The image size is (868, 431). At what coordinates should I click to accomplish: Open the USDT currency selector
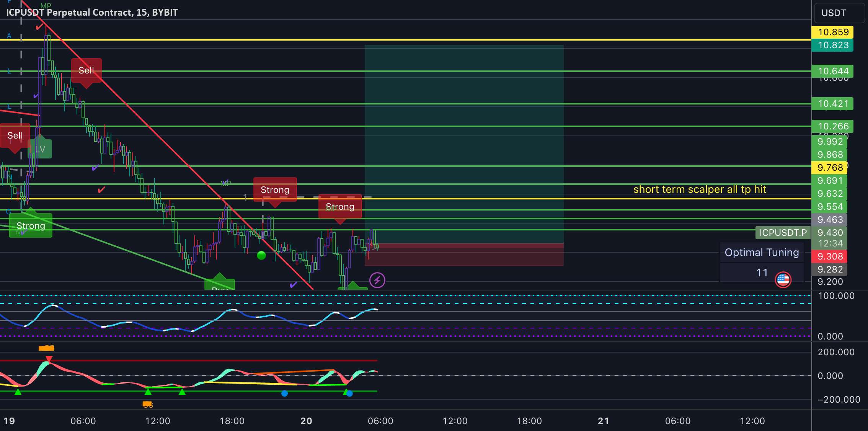point(839,13)
